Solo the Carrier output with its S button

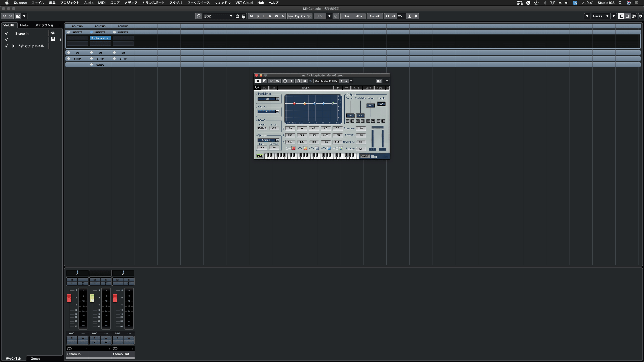click(x=347, y=121)
